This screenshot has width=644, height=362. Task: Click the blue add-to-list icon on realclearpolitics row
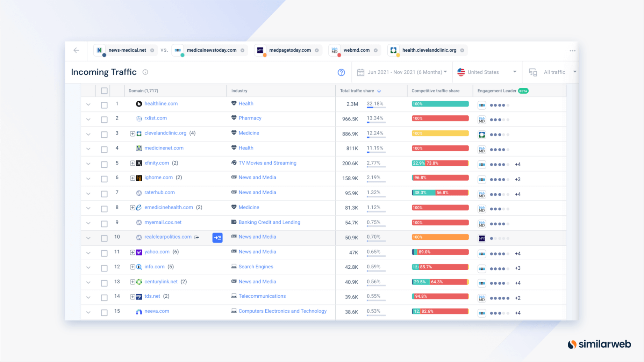217,238
